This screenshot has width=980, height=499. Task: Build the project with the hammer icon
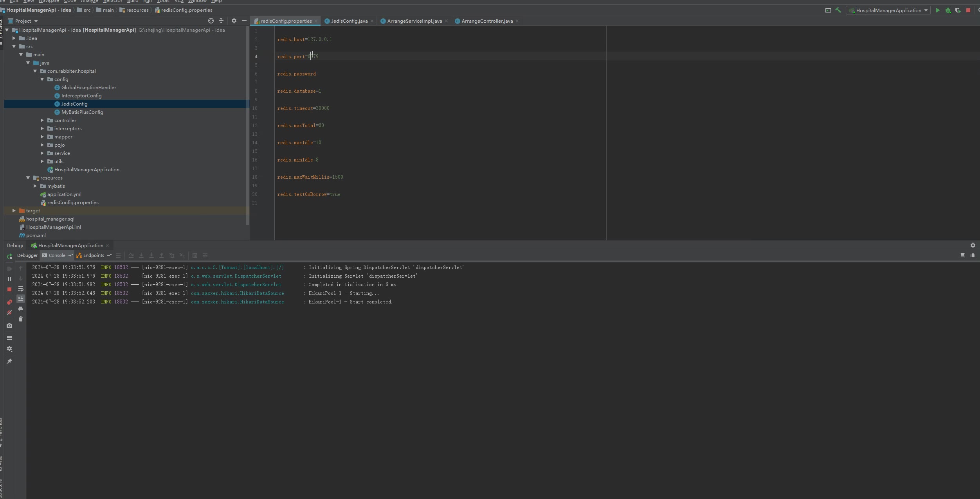[838, 11]
